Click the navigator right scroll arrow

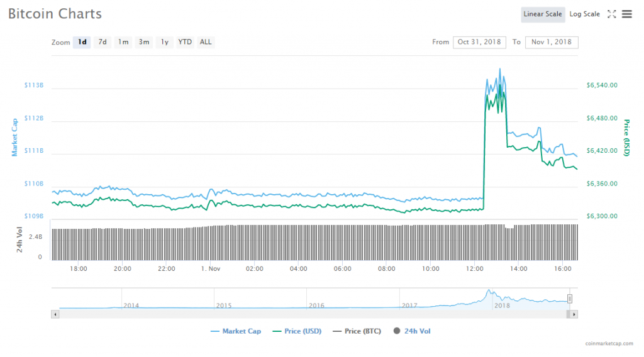[574, 314]
